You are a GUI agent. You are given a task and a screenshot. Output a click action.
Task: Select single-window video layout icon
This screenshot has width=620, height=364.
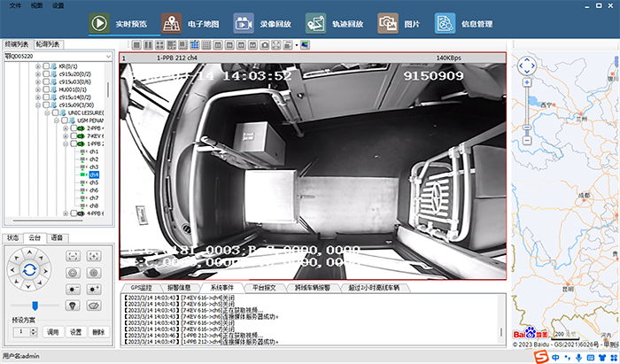[136, 45]
